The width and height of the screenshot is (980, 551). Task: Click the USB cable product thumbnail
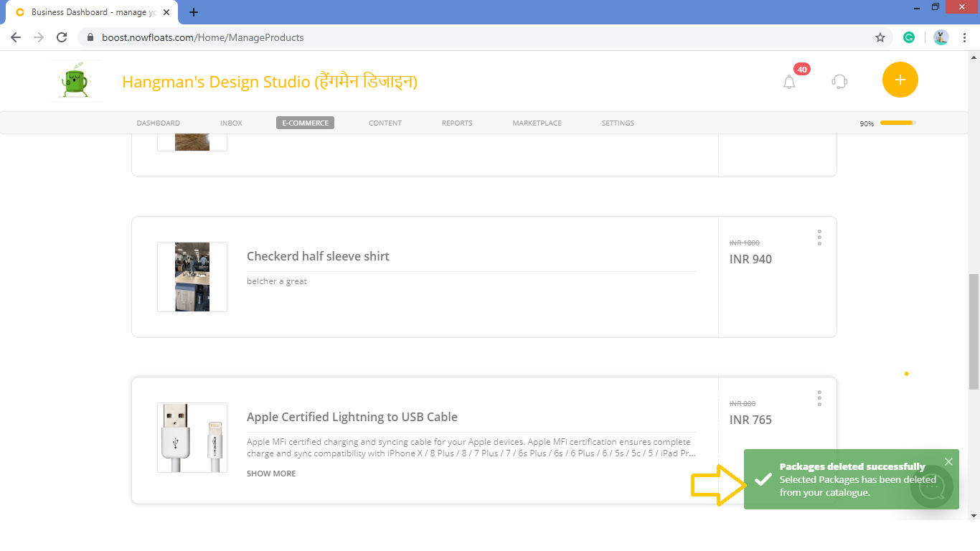192,438
